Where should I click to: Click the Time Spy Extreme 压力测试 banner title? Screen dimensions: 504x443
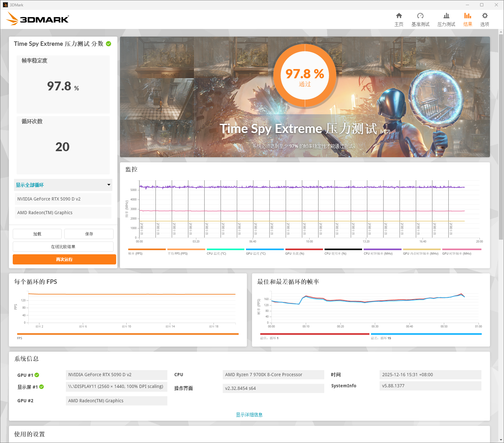click(298, 129)
